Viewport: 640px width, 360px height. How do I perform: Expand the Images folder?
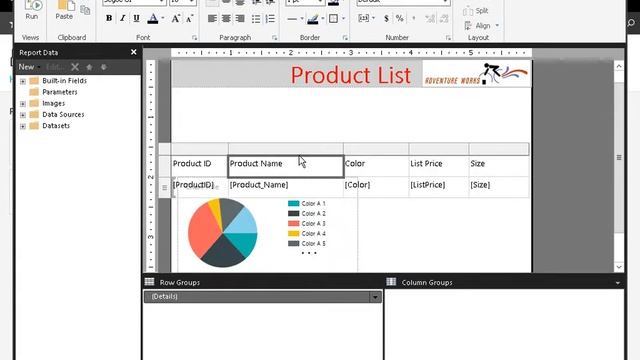click(23, 104)
